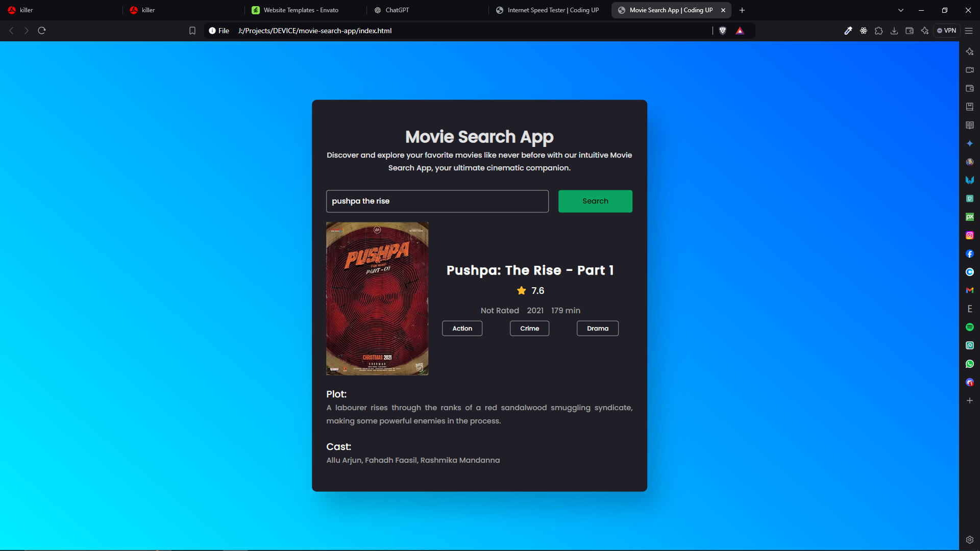Bookmark this page icon

[x=192, y=31]
